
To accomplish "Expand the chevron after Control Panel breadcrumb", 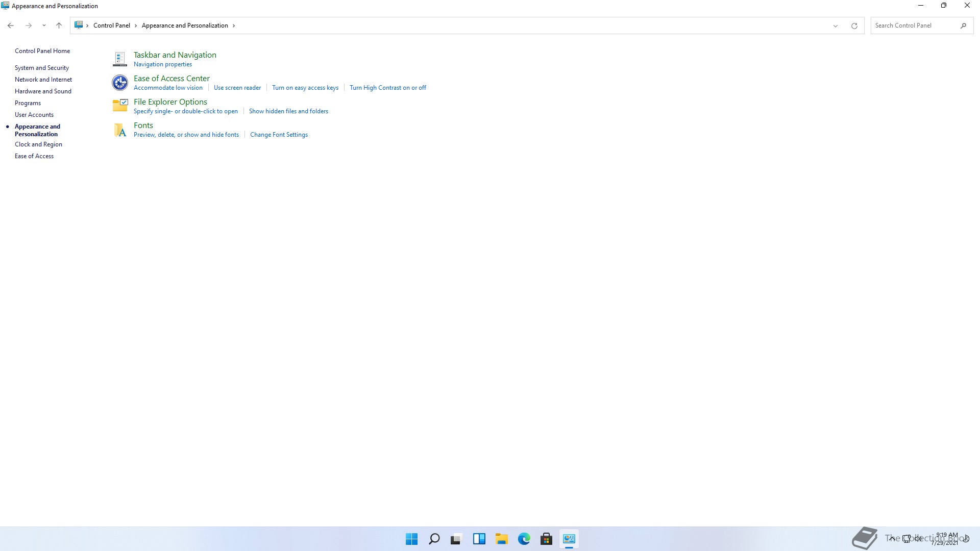I will tap(136, 26).
